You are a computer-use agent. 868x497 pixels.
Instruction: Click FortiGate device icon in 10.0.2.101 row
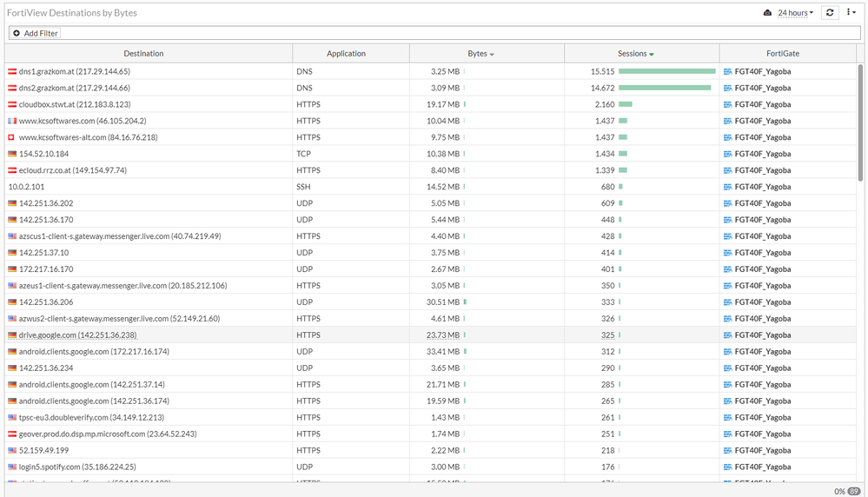pyautogui.click(x=728, y=187)
